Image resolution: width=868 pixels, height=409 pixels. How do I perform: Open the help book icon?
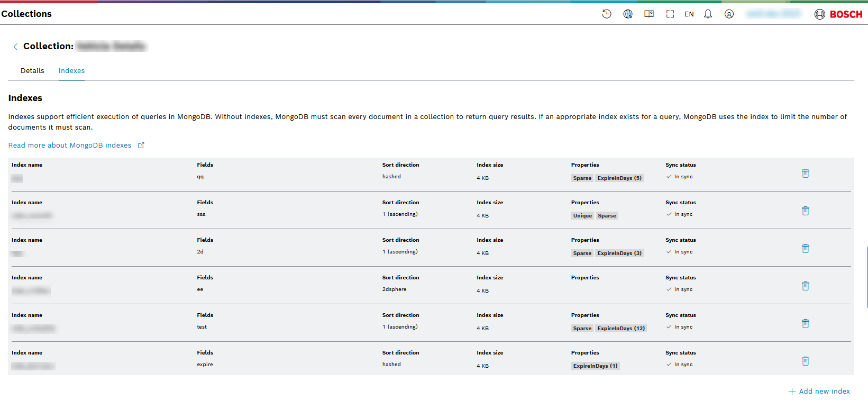coord(649,14)
